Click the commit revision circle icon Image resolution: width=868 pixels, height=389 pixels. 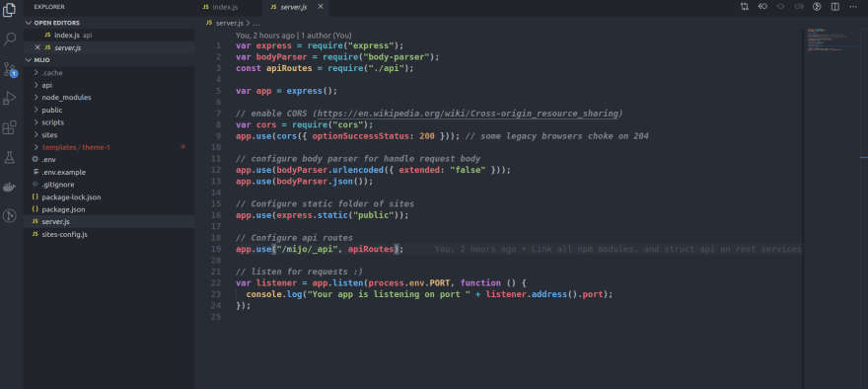click(780, 7)
